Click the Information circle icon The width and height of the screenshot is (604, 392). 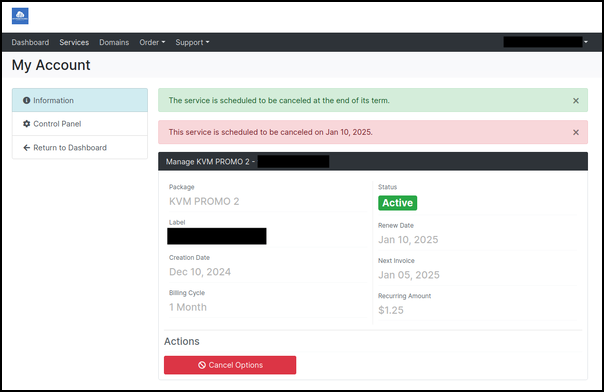pos(26,101)
